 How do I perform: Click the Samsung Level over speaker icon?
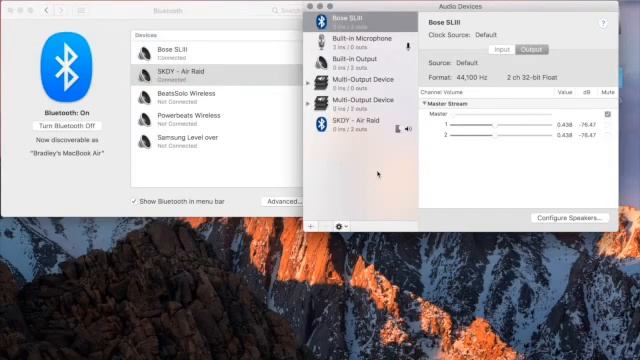coord(144,141)
